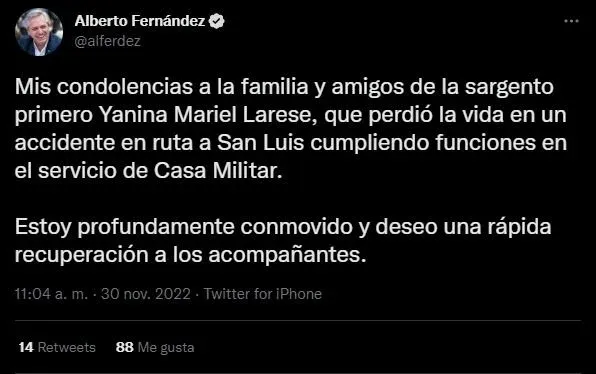Click the blue verified badge icon
This screenshot has height=374, width=596.
(x=217, y=21)
